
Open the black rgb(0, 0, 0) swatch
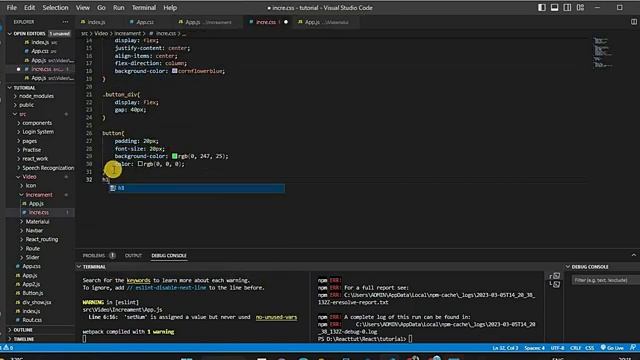coord(140,164)
